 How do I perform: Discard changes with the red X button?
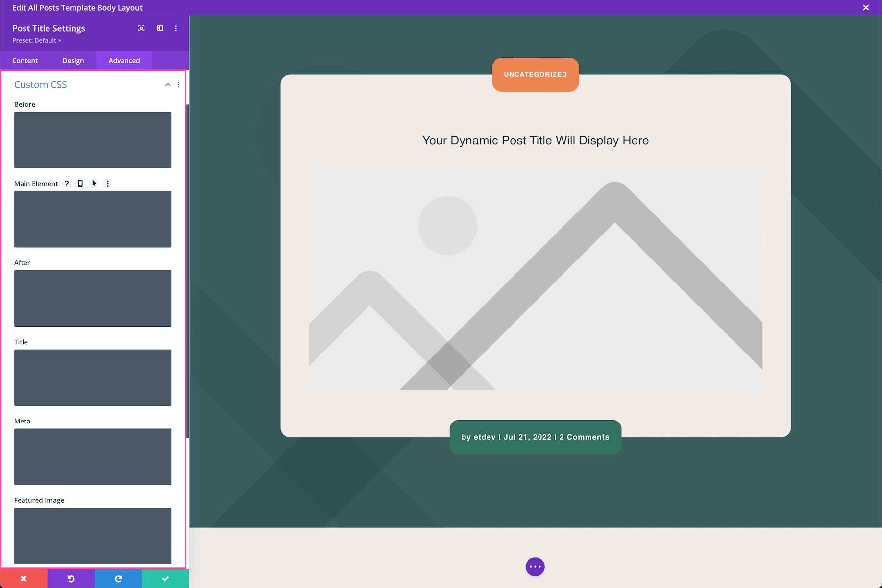[24, 579]
